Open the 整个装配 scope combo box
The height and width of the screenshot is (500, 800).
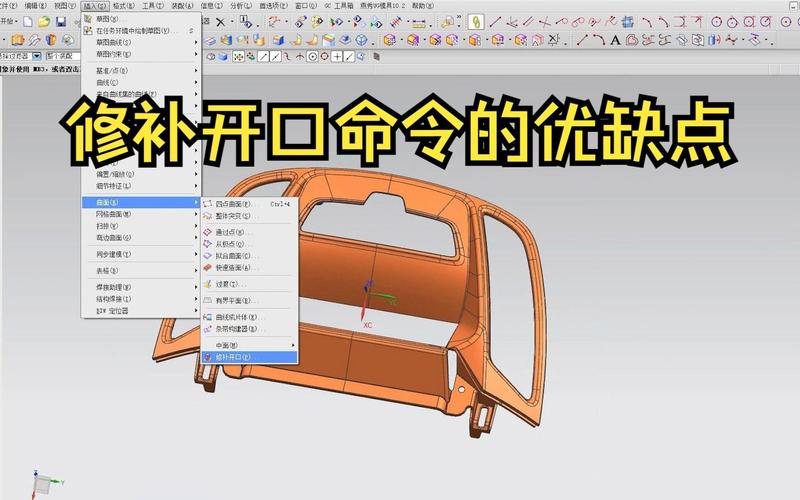63,56
